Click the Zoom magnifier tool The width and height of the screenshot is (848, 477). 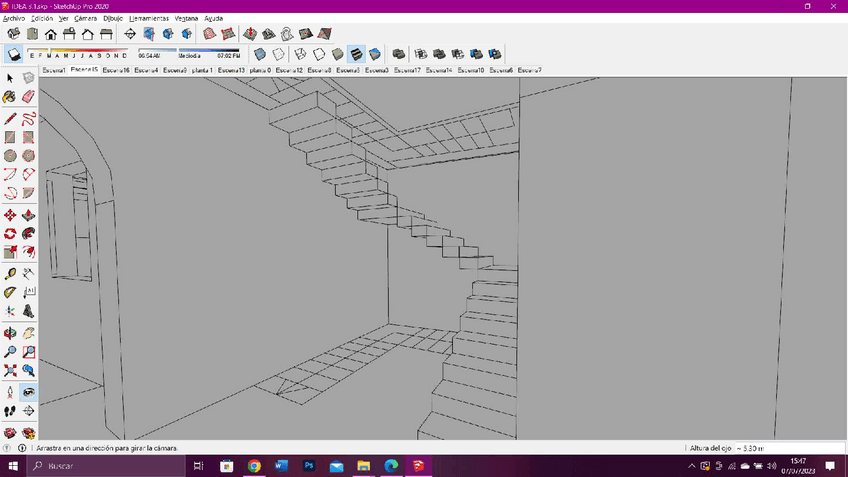[x=10, y=351]
